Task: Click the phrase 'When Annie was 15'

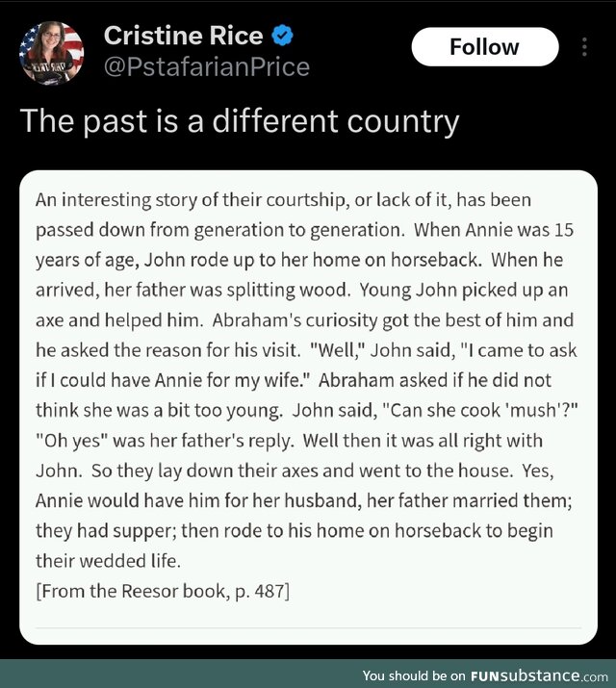Action: pyautogui.click(x=494, y=230)
